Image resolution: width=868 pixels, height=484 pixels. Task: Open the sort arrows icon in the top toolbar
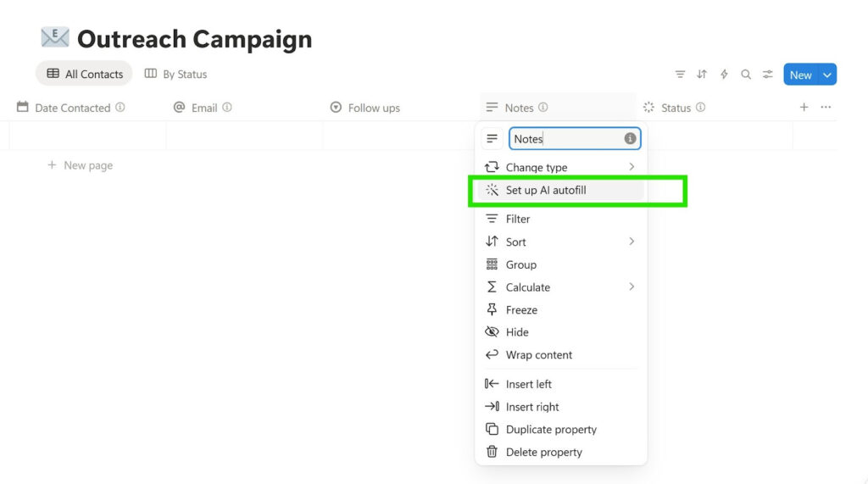[x=702, y=75]
